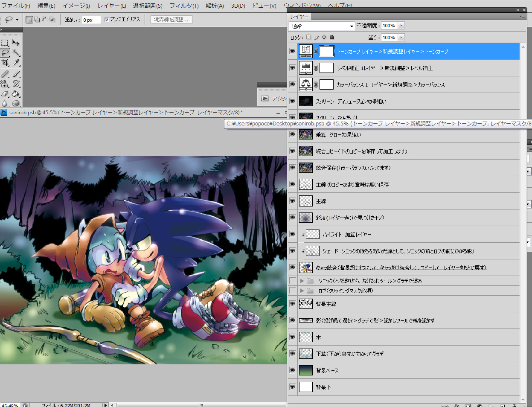Click the ぼかし feather input field
Viewport: 532px width, 407px height.
[x=91, y=20]
